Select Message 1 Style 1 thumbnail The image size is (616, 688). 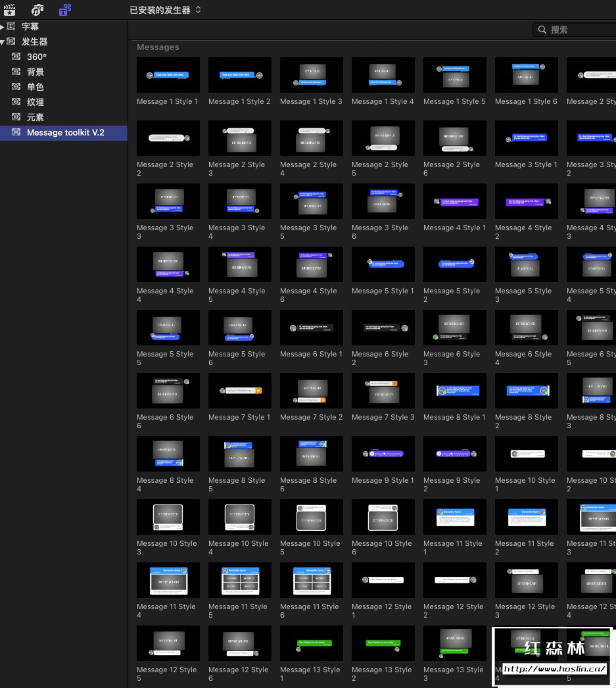(x=168, y=74)
